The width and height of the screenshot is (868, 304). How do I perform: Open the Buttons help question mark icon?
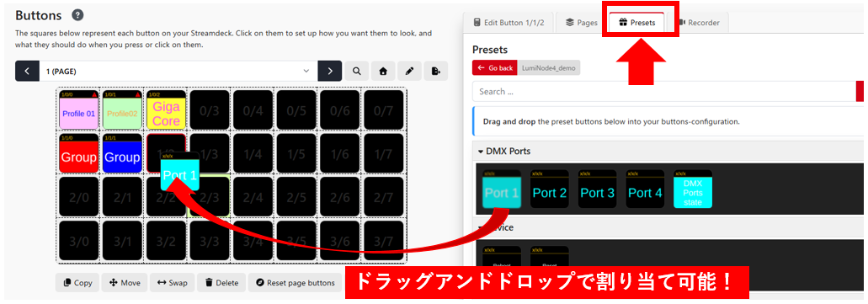(78, 15)
